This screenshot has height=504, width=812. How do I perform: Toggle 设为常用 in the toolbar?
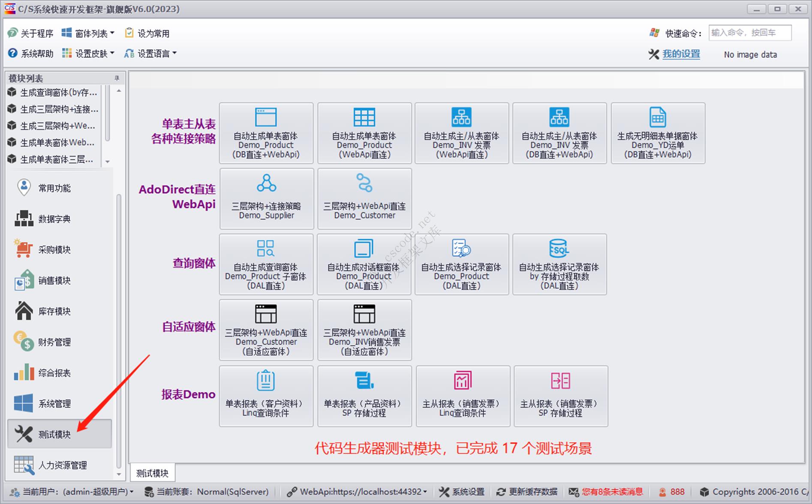[x=147, y=32]
